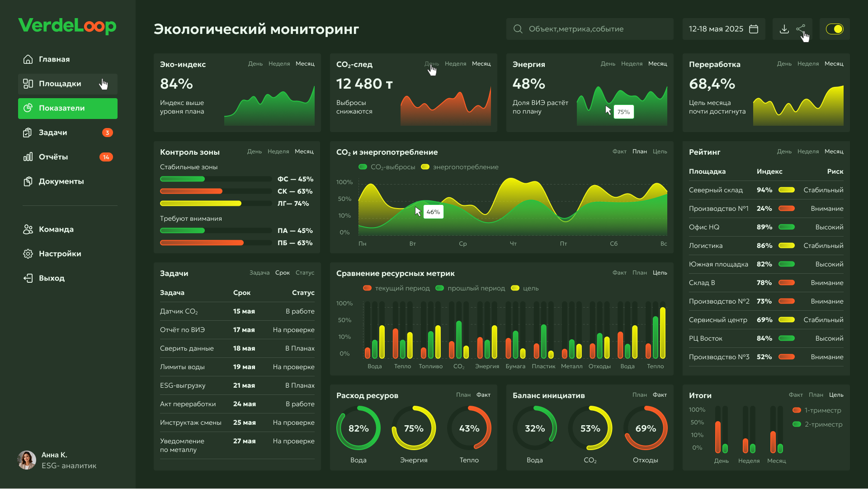Click the download icon in header
Viewport: 868px width, 489px height.
(x=784, y=29)
